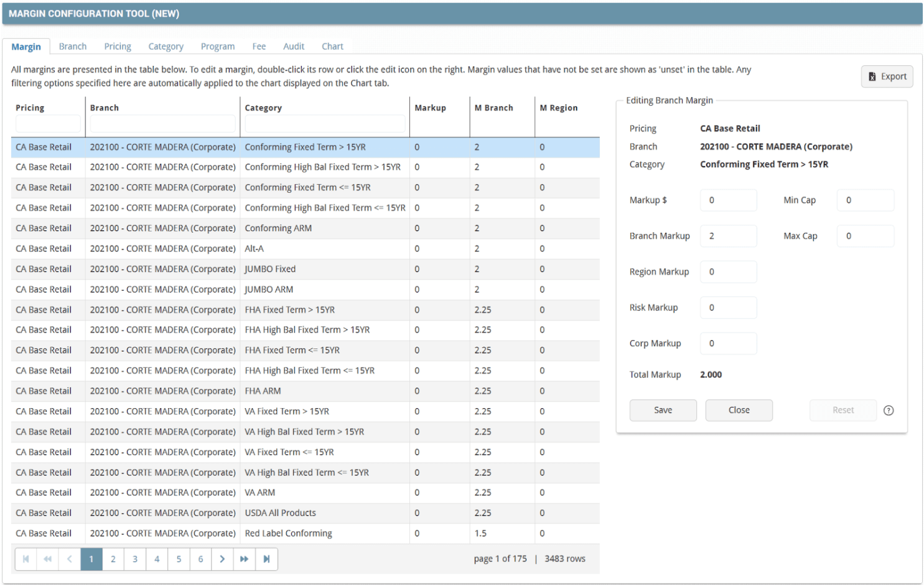This screenshot has width=924, height=585.
Task: Go to the first page of results
Action: coord(26,559)
